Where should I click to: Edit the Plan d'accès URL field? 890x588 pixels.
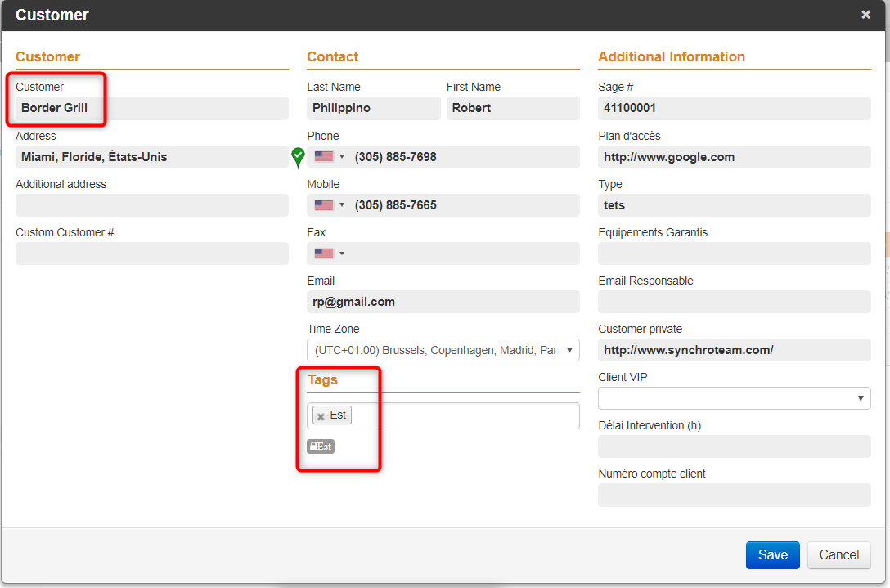pos(734,157)
